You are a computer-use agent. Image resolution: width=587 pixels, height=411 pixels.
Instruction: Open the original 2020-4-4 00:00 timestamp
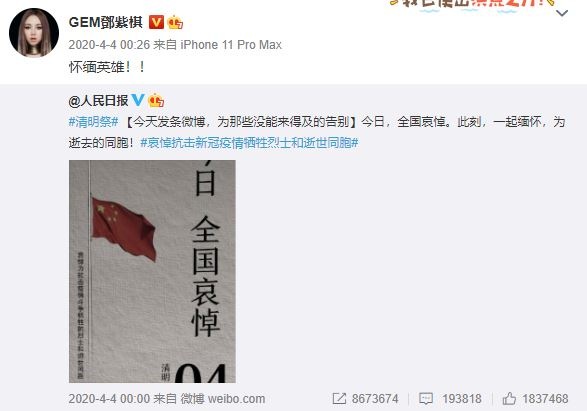pyautogui.click(x=109, y=399)
